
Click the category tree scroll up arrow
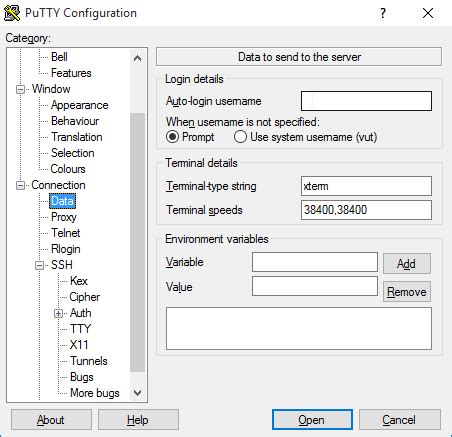(137, 58)
